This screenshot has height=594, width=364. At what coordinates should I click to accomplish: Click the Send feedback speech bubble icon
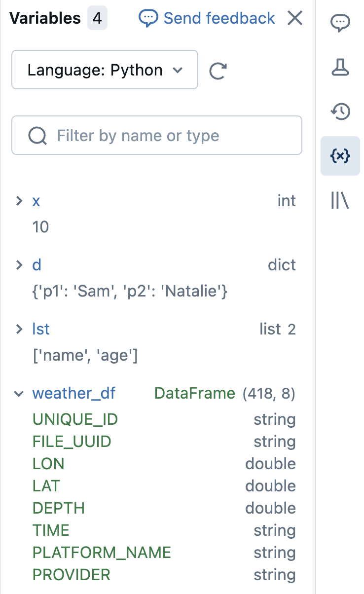148,19
